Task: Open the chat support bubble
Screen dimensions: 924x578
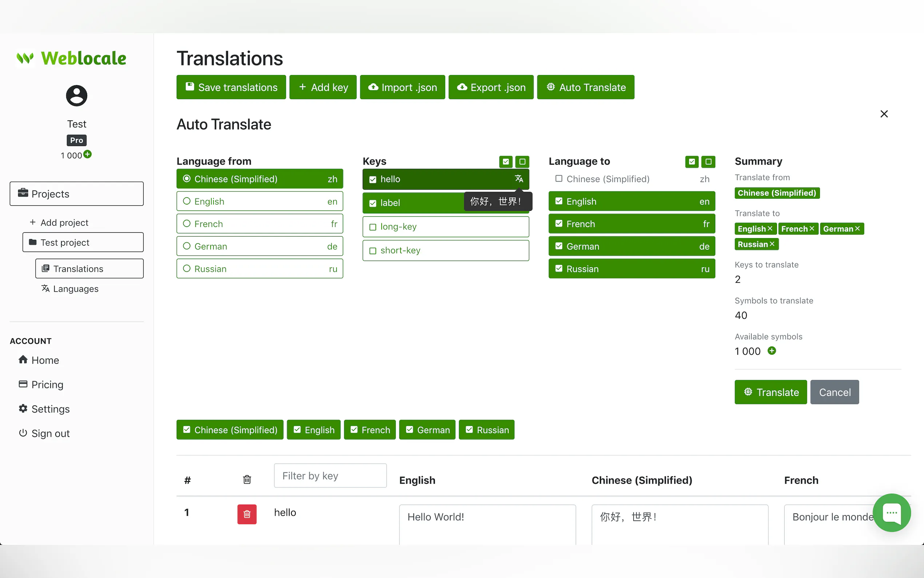Action: tap(892, 512)
